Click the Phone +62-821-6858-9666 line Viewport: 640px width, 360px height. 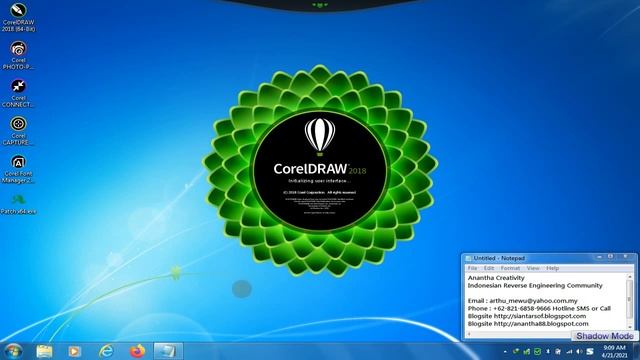539,308
